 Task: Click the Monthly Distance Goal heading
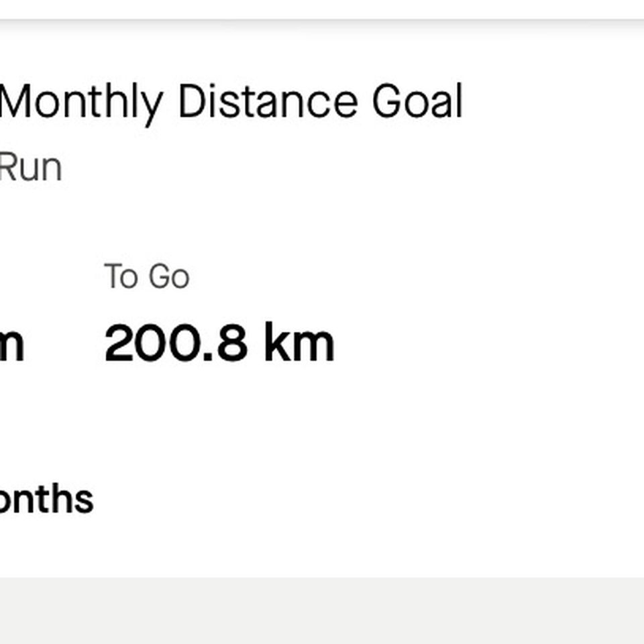click(x=231, y=102)
